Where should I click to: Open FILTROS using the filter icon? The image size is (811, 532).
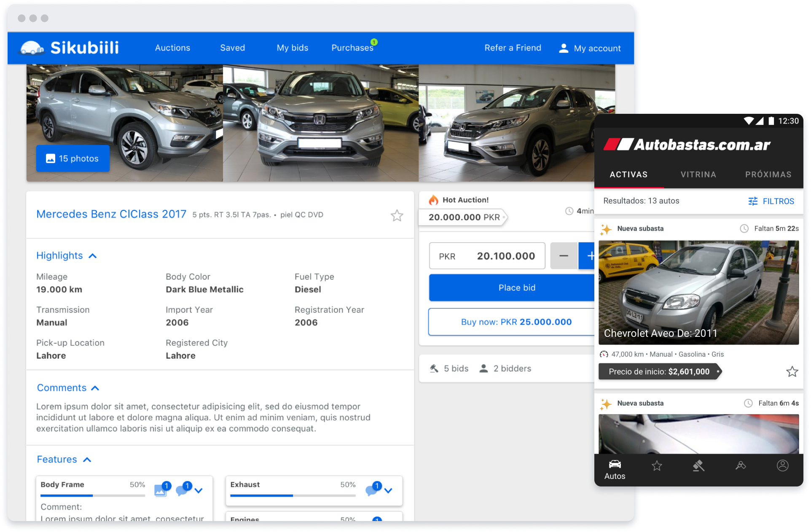(753, 201)
